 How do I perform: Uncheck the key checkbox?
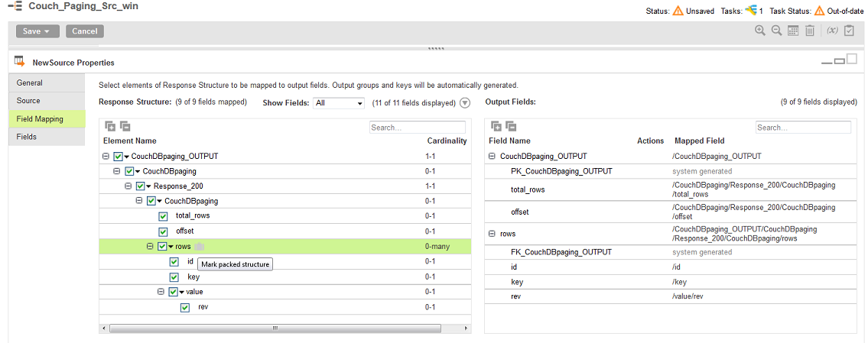(174, 277)
